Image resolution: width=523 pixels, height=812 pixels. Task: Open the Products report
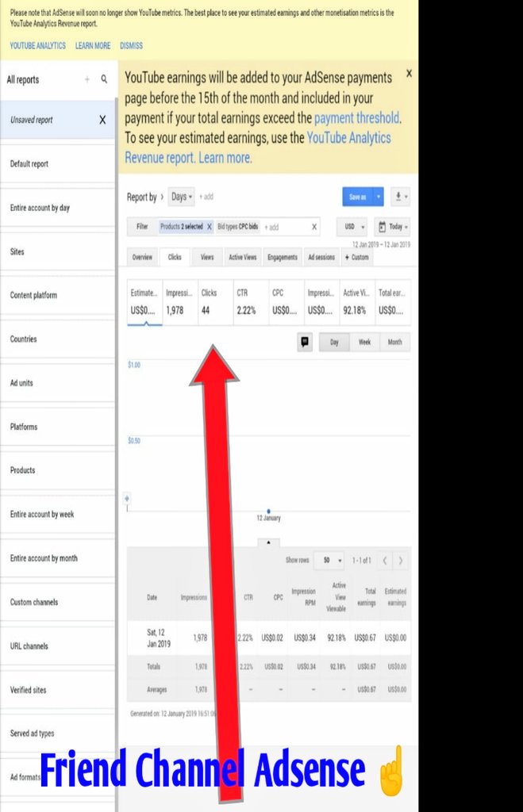[57, 470]
